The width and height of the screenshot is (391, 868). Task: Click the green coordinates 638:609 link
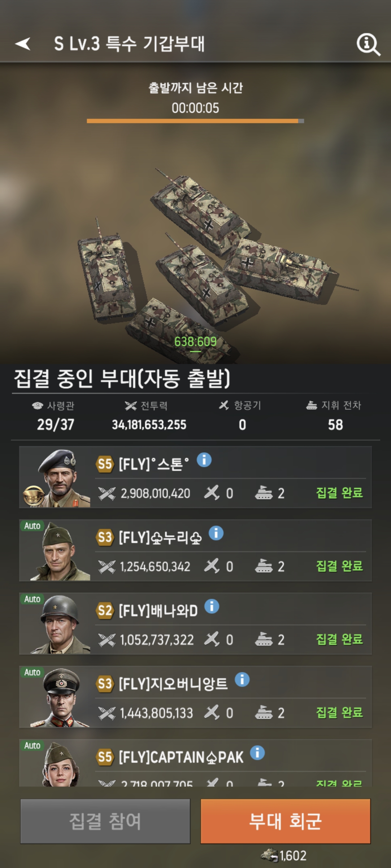(195, 342)
